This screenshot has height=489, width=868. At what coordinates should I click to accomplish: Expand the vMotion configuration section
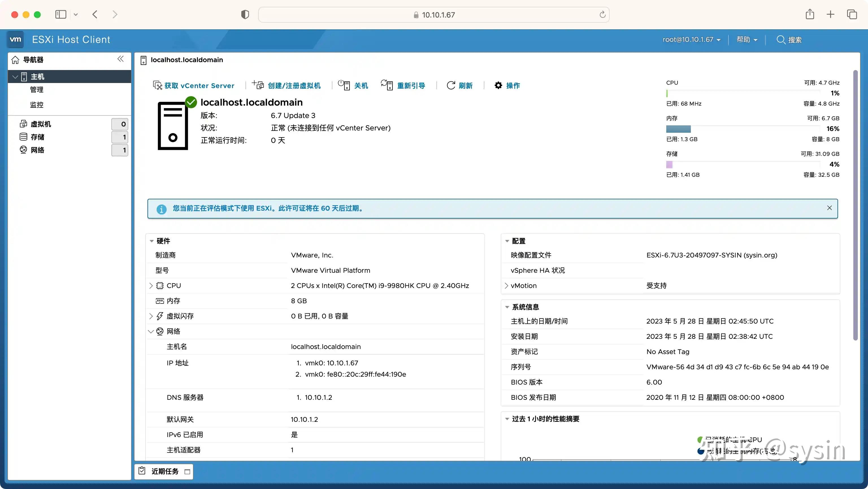click(506, 285)
